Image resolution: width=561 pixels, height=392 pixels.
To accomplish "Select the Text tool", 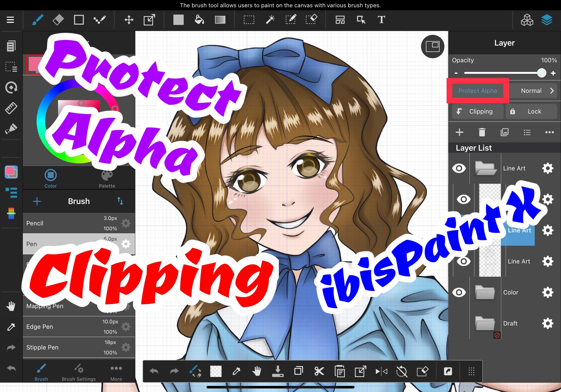I will click(381, 20).
